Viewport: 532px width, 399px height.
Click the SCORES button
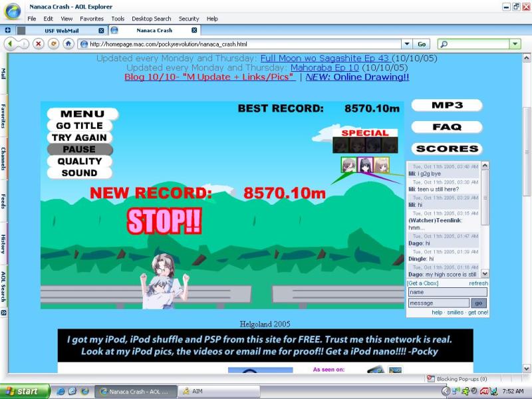point(447,148)
